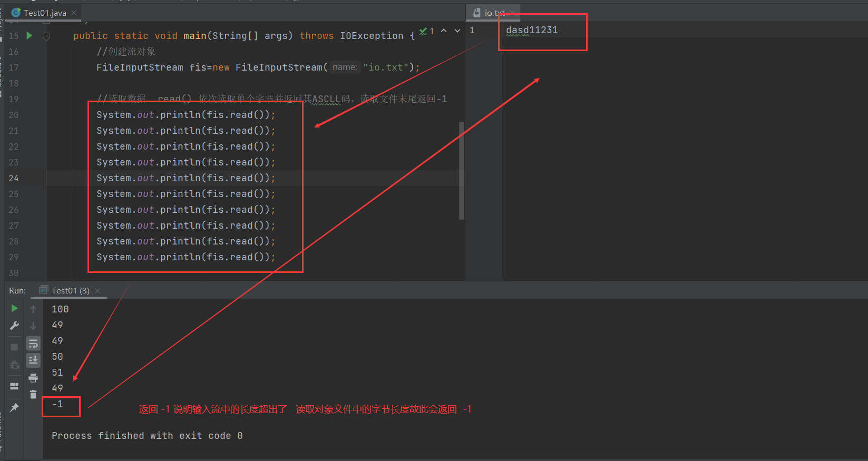
Task: Click 'throws' keyword on line 15
Action: (317, 36)
